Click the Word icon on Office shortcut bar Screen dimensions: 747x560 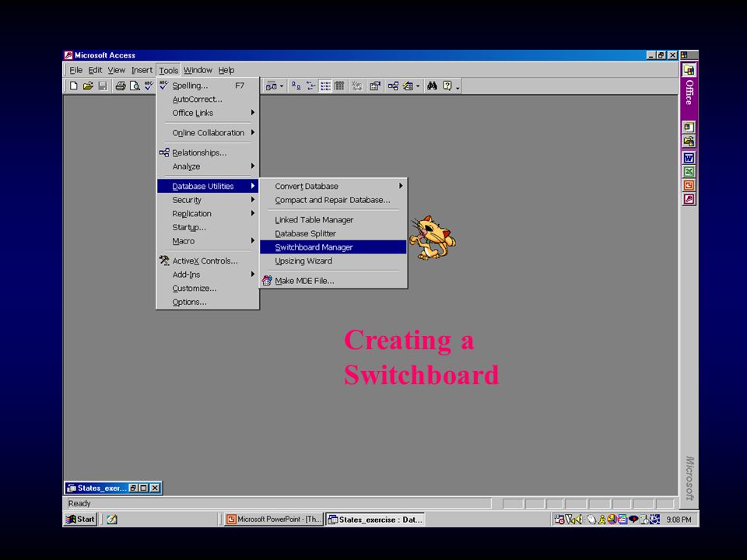tap(689, 158)
